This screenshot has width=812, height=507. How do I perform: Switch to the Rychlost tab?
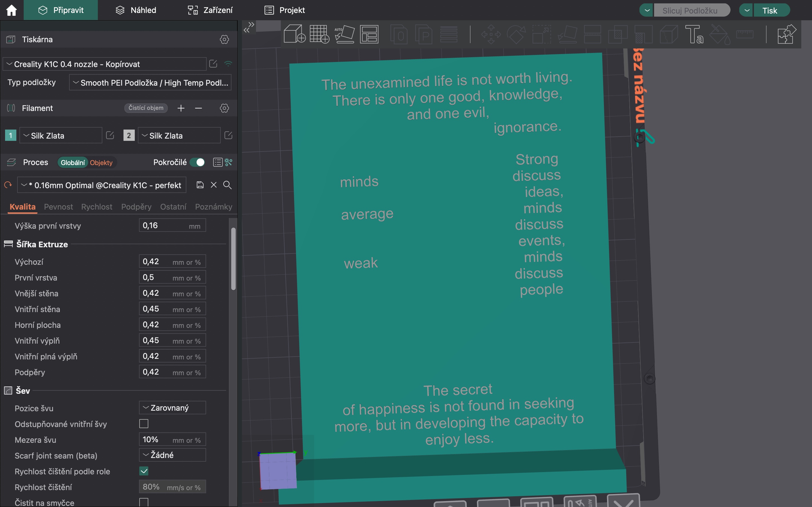click(97, 206)
